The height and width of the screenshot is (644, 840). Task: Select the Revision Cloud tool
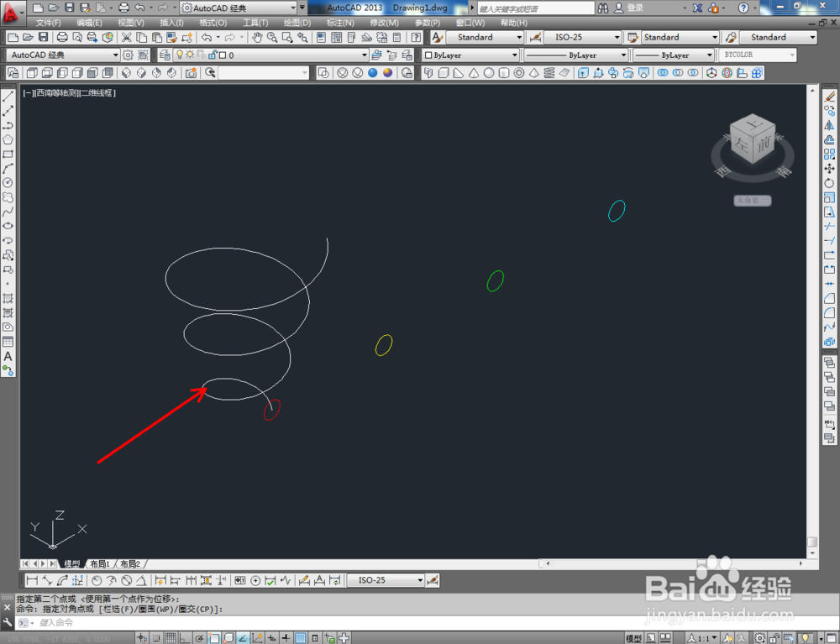[x=8, y=197]
